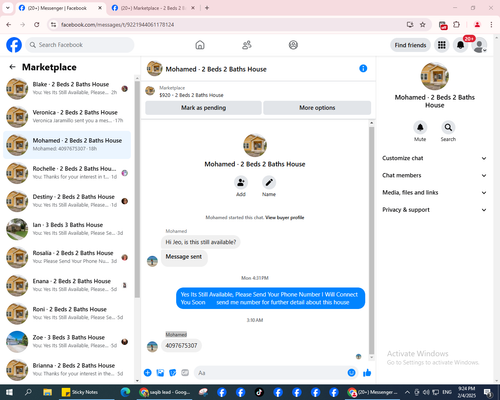This screenshot has width=500, height=400.
Task: Go back using Marketplace arrow
Action: 12,67
